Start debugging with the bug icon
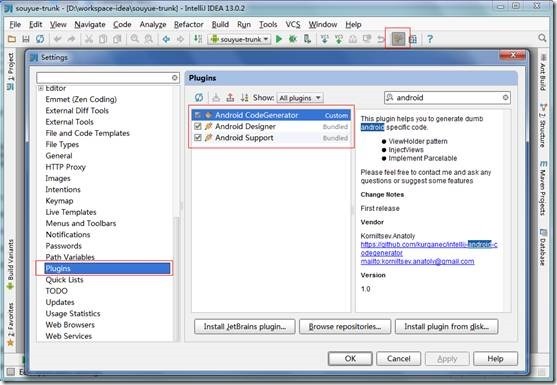Viewport: 557px width, 385px height. point(293,39)
